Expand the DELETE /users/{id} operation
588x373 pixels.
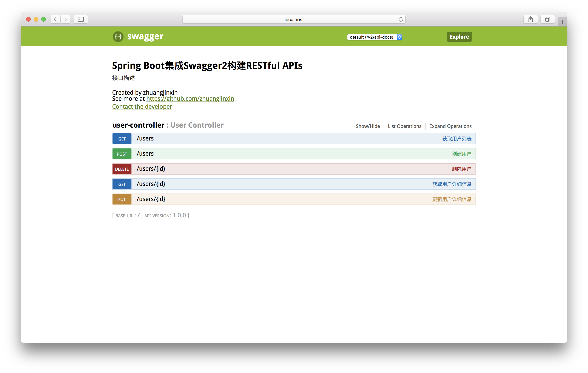click(x=151, y=169)
